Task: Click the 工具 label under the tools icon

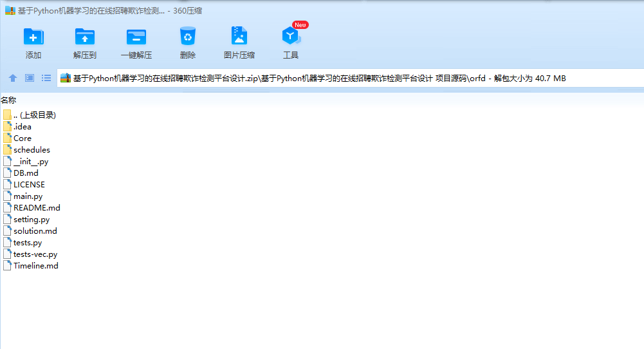Action: [x=291, y=55]
